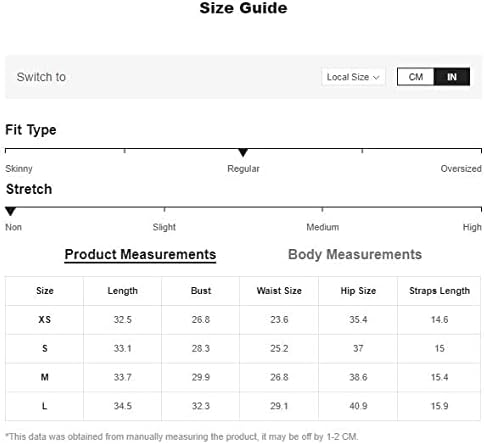Open the Local Size dropdown
The height and width of the screenshot is (444, 484).
pyautogui.click(x=353, y=77)
